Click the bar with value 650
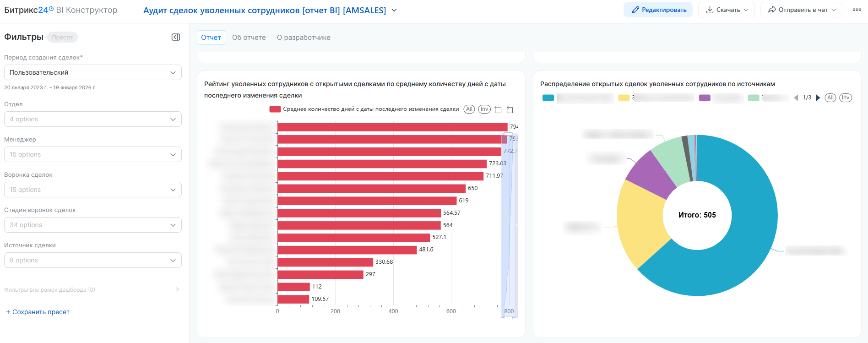 (x=371, y=188)
